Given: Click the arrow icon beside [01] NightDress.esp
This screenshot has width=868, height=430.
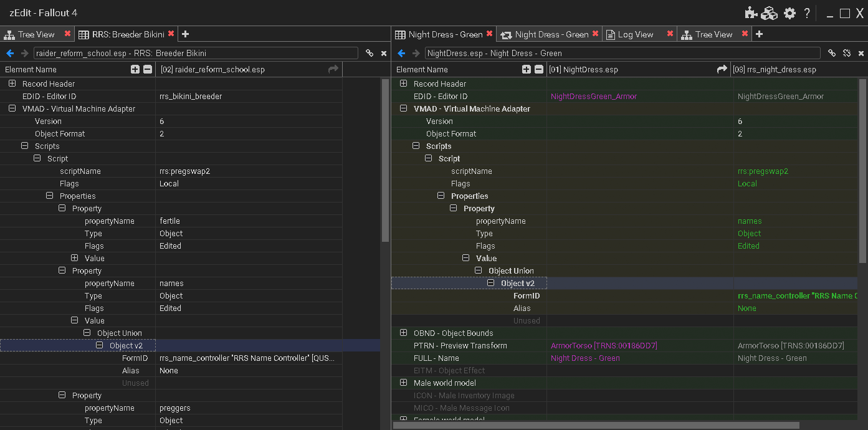Looking at the screenshot, I should point(722,69).
